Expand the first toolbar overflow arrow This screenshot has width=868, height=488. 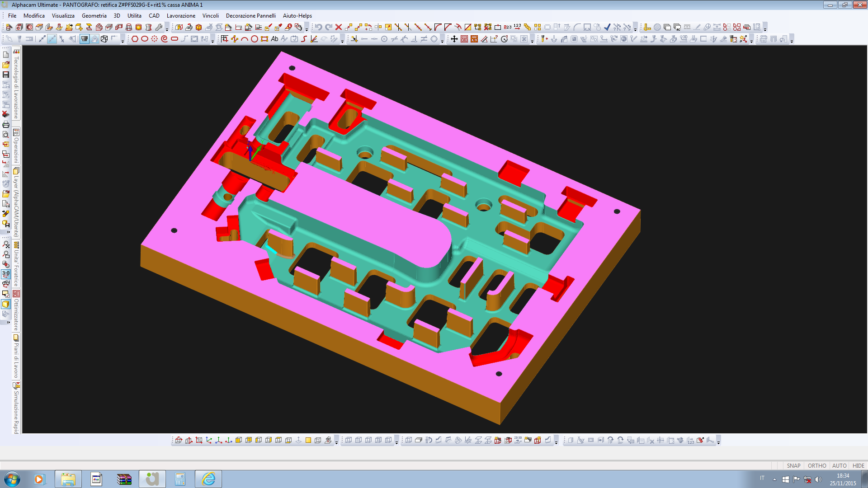167,29
